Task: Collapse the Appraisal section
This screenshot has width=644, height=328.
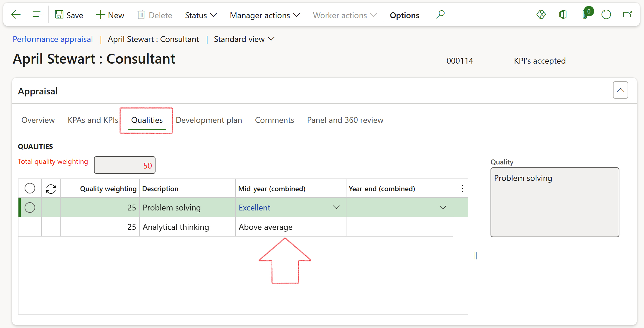Action: tap(620, 90)
